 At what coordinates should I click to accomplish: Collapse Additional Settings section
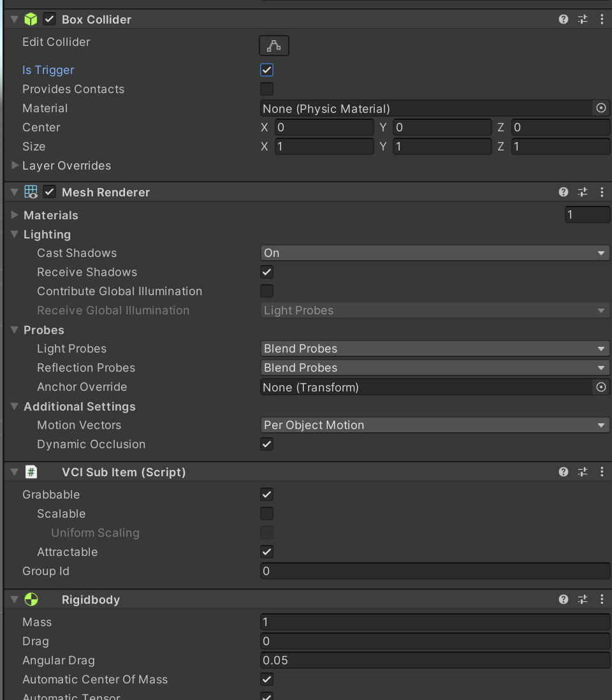pos(14,406)
